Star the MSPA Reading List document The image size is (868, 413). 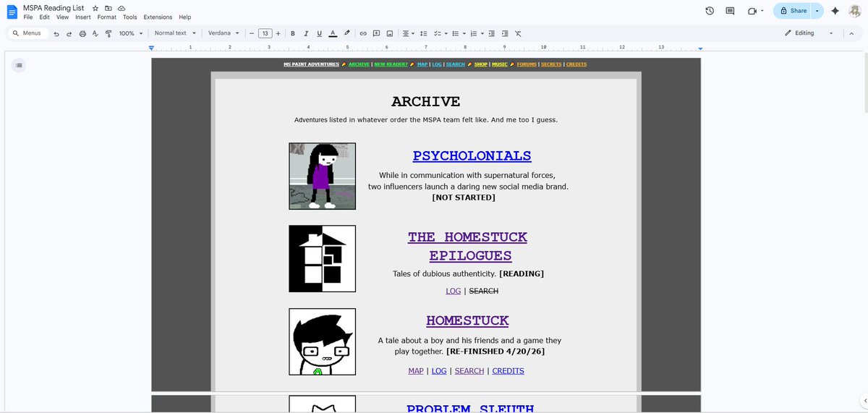95,8
